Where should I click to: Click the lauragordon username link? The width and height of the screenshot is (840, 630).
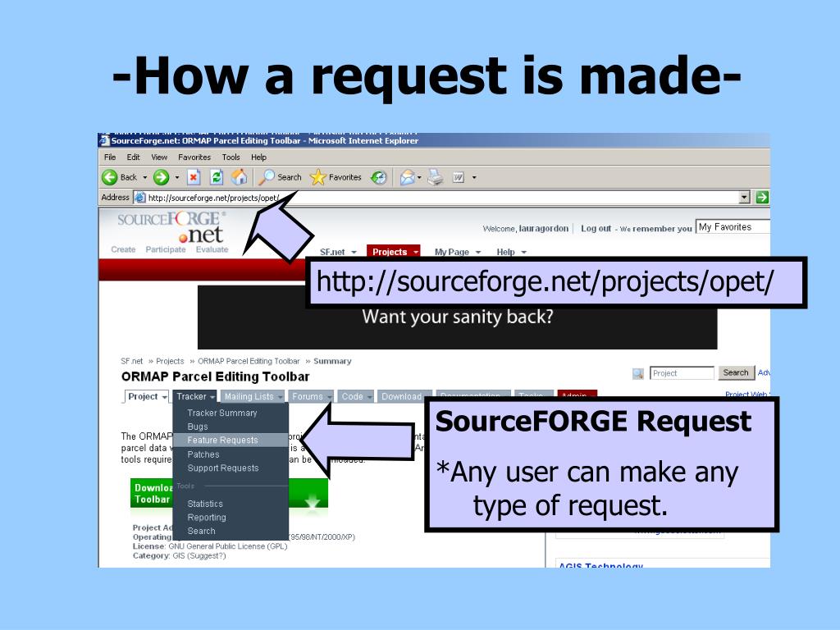[543, 228]
